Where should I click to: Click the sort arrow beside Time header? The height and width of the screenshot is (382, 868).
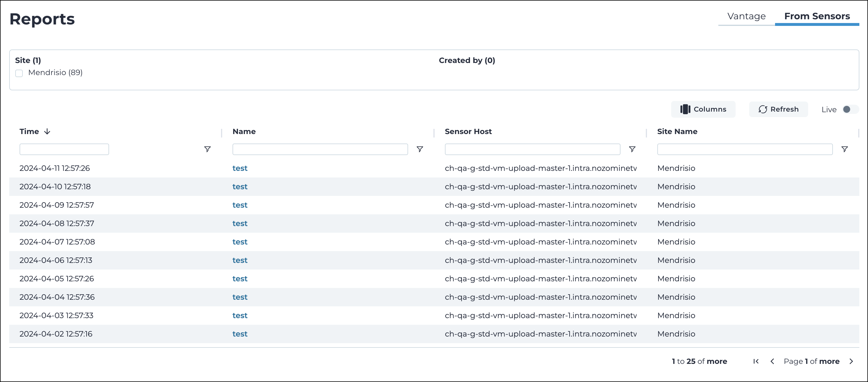[47, 131]
